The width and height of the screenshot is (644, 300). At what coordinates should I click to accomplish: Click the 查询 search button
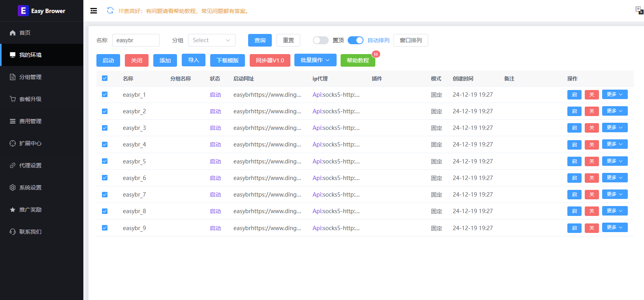(x=260, y=40)
